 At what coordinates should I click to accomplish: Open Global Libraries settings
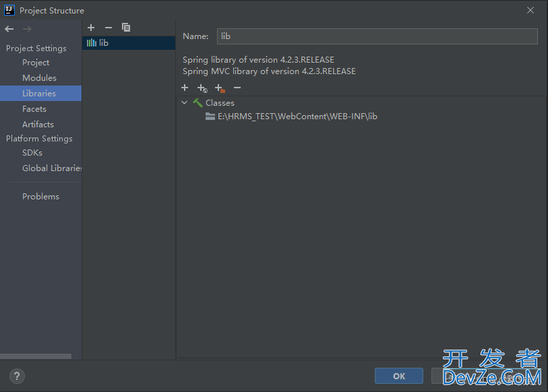(x=52, y=168)
